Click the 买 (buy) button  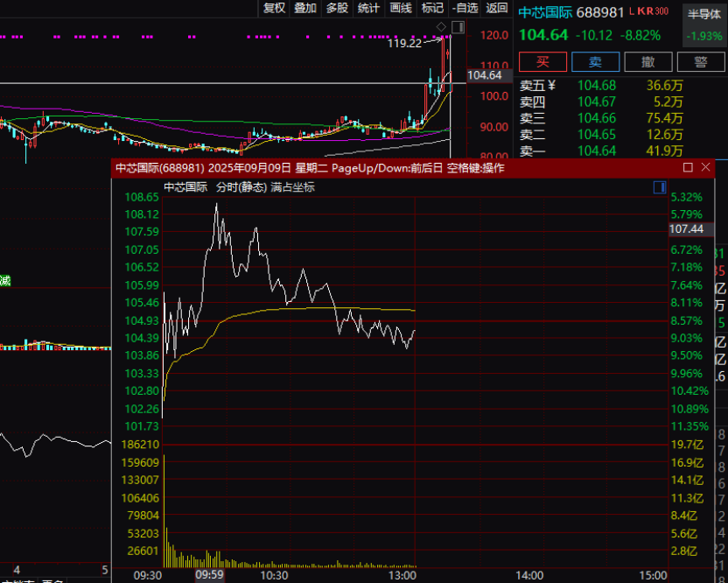click(x=542, y=61)
